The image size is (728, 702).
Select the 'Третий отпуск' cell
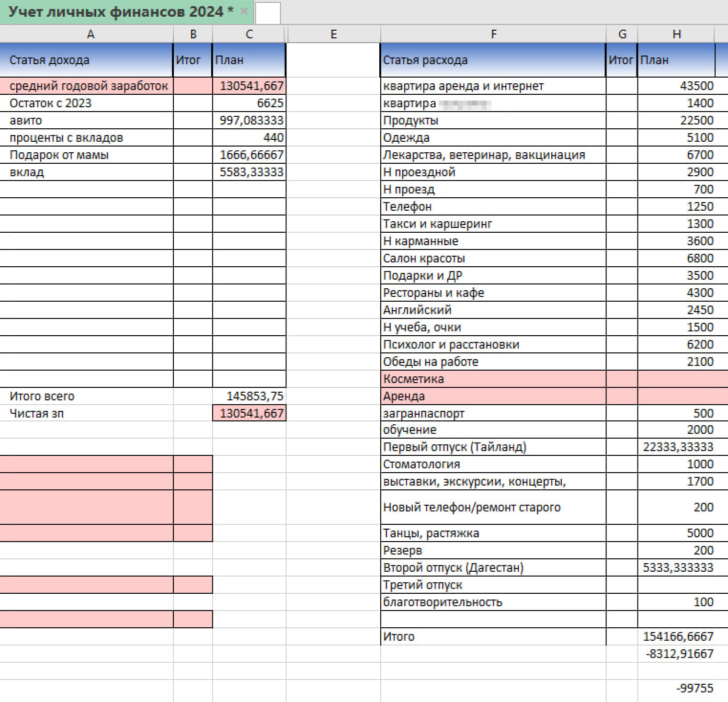coord(493,585)
